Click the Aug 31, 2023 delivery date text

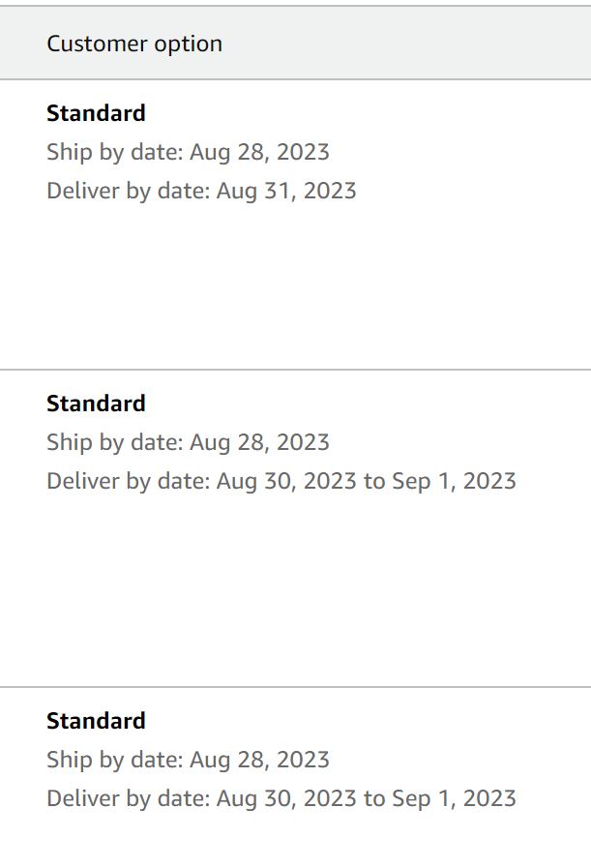click(286, 191)
